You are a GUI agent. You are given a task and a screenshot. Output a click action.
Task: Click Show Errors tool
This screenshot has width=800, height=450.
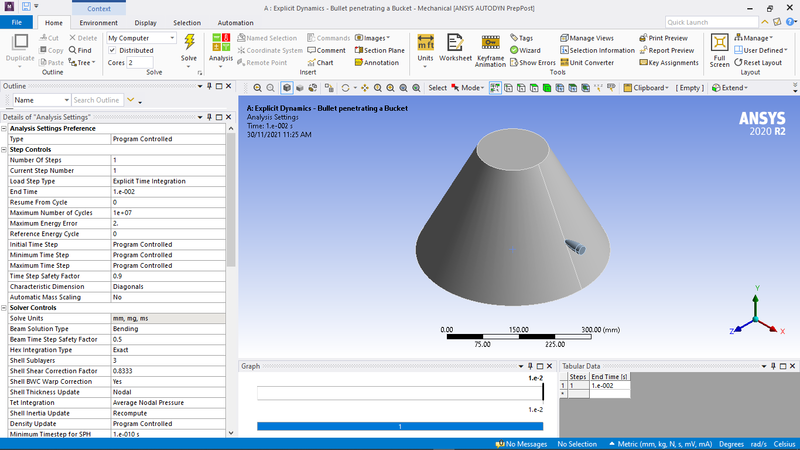coord(533,62)
